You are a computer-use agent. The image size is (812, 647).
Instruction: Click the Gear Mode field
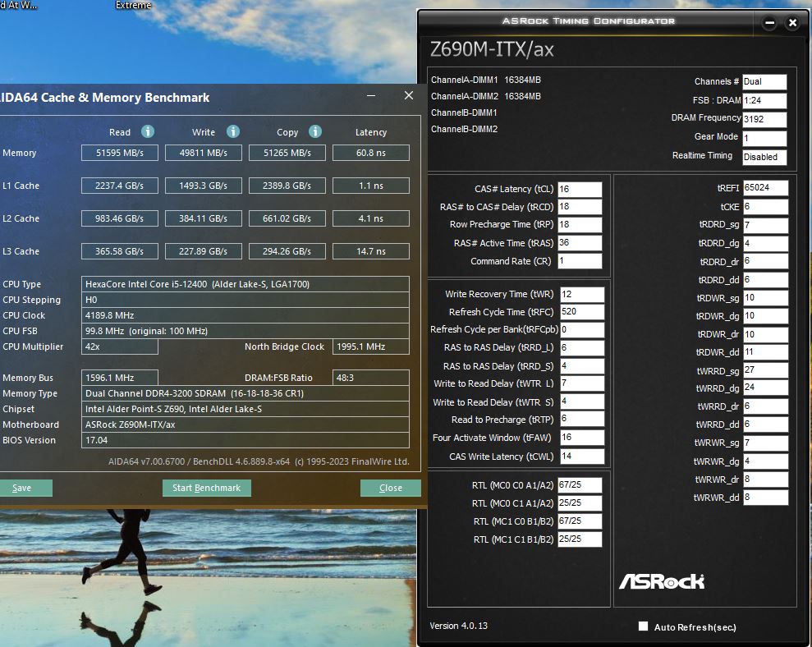click(x=764, y=138)
